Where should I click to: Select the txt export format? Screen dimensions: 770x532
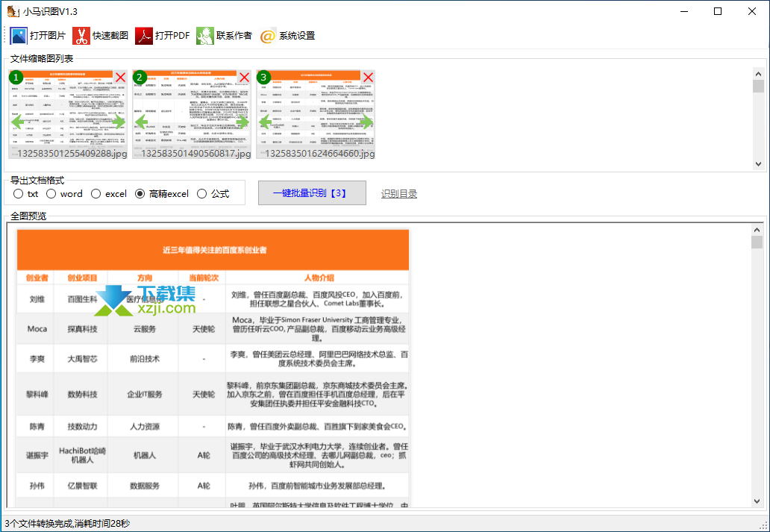click(x=26, y=194)
